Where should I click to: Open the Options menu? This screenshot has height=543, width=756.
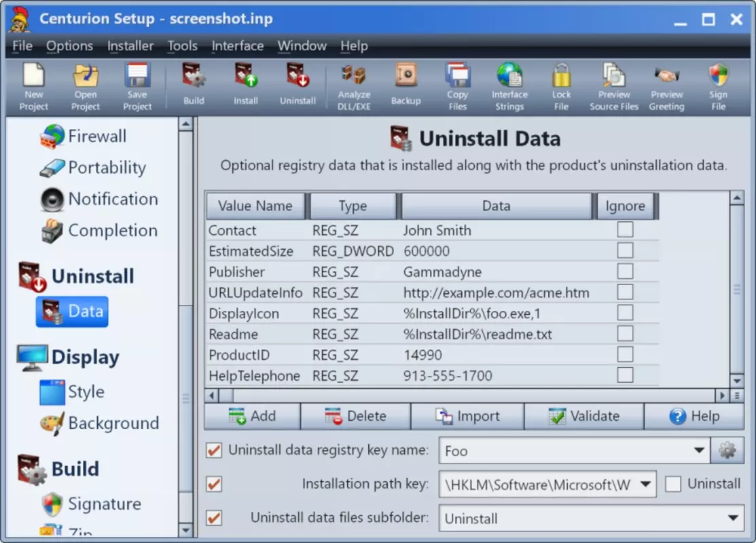pos(69,45)
